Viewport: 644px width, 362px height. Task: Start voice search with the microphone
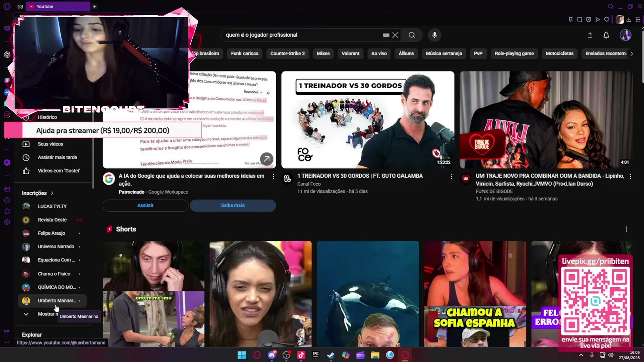click(x=435, y=35)
